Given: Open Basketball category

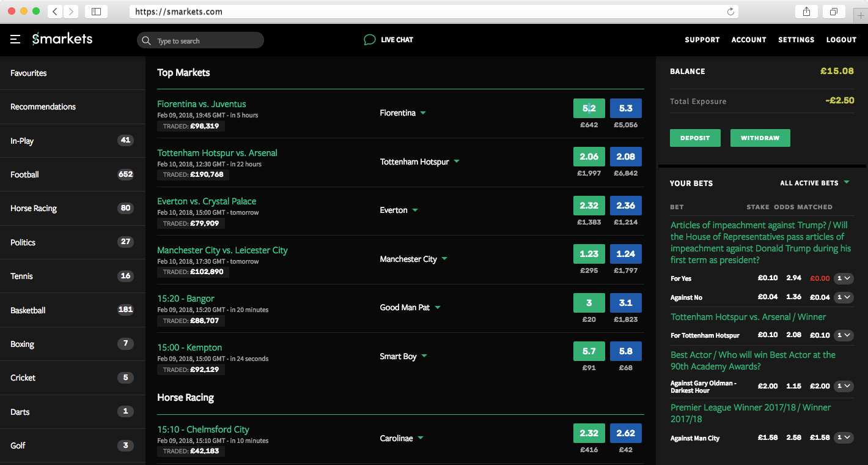Looking at the screenshot, I should tap(73, 310).
